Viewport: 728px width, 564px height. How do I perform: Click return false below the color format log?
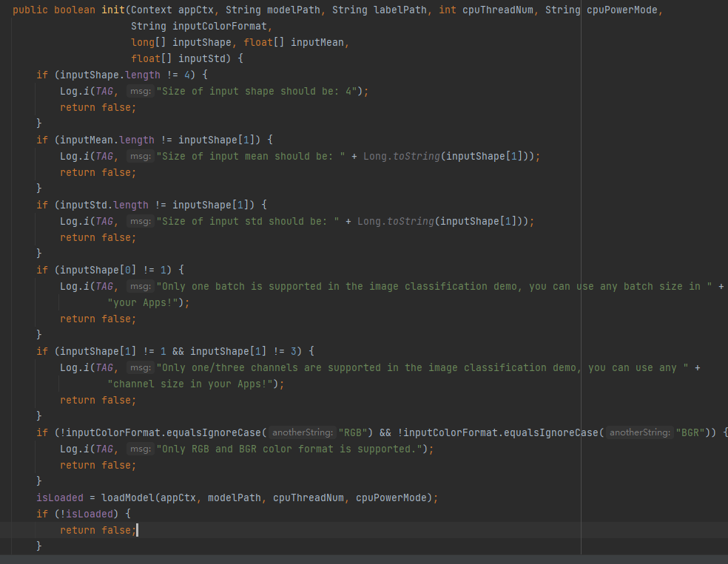tap(98, 465)
